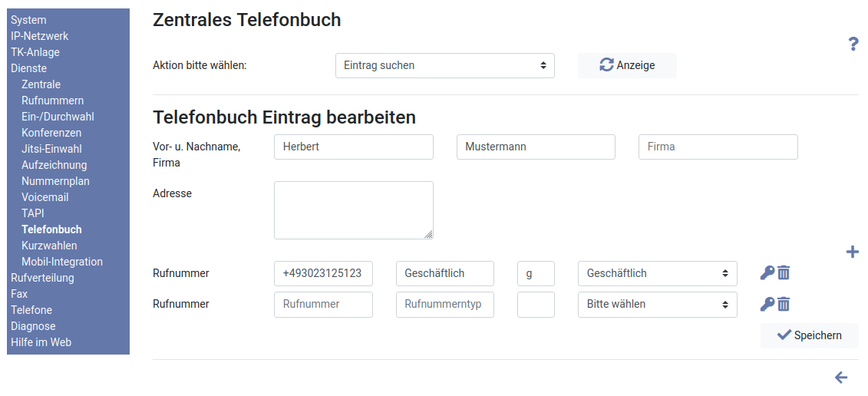The width and height of the screenshot is (868, 396).
Task: Expand the 'Bitte wählen' dropdown
Action: pyautogui.click(x=657, y=305)
